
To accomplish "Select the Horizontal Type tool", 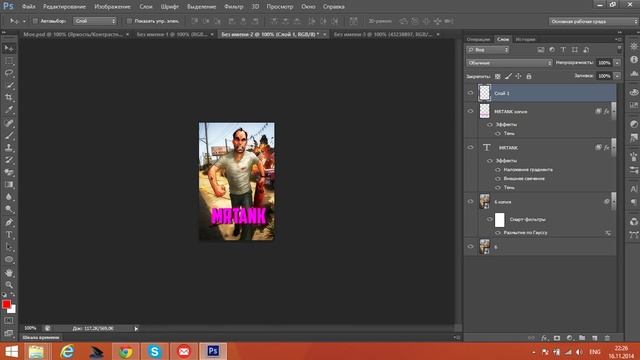I will [x=9, y=235].
